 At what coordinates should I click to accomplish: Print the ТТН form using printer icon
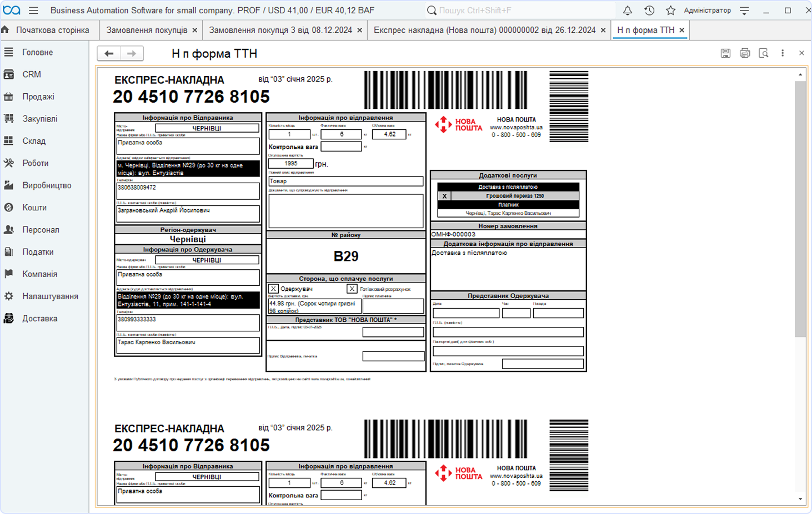tap(745, 53)
